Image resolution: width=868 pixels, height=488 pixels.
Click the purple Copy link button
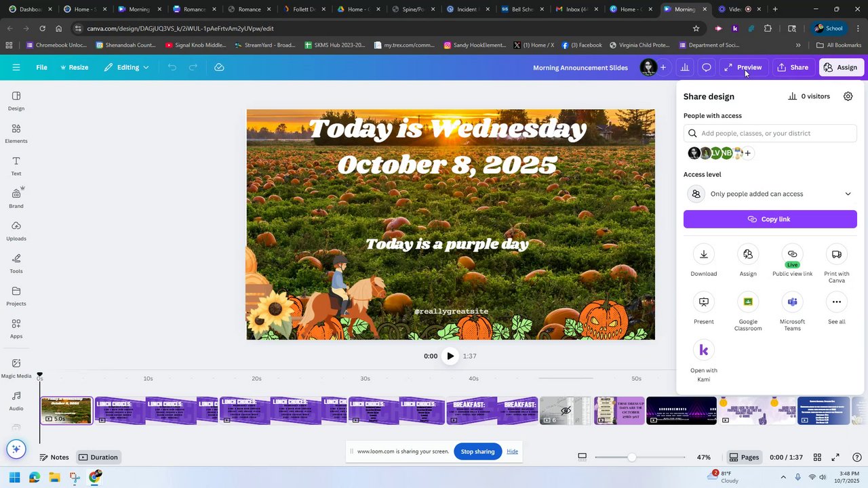coord(770,219)
